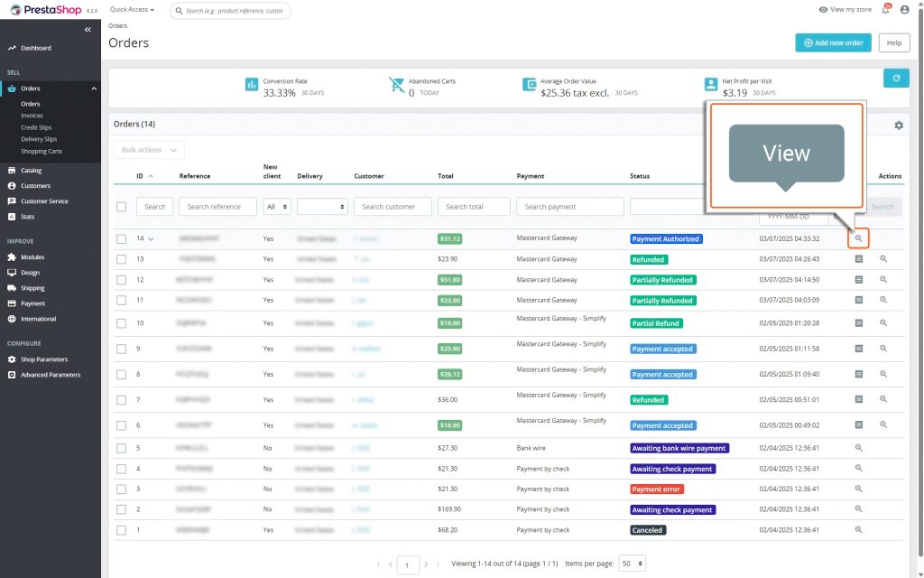The width and height of the screenshot is (924, 578).
Task: Click the Search customer filter field
Action: [x=393, y=207]
